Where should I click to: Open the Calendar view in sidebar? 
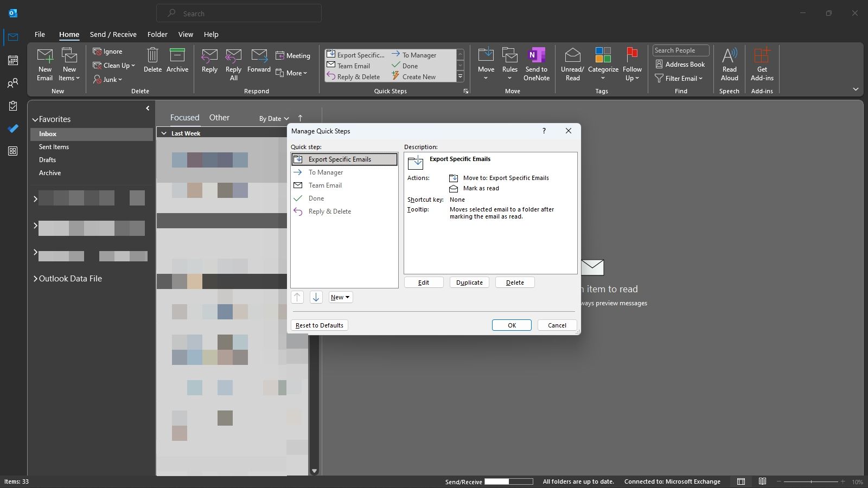click(13, 60)
